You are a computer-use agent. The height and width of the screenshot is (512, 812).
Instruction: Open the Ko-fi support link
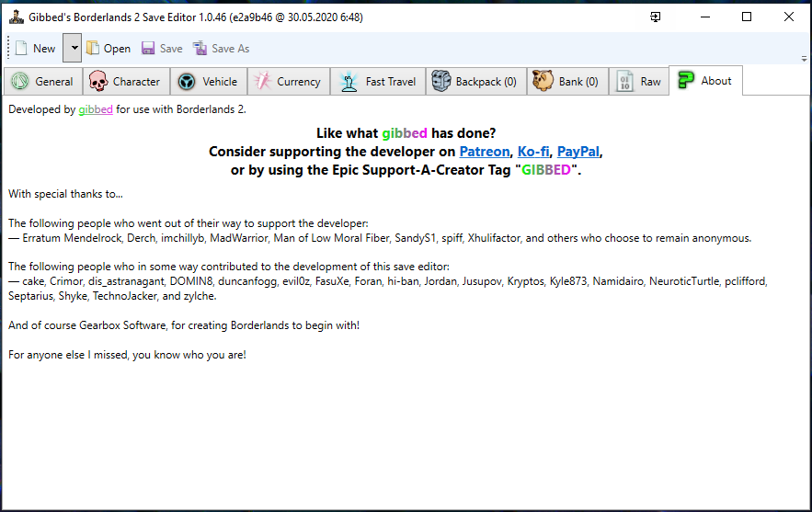pos(533,152)
